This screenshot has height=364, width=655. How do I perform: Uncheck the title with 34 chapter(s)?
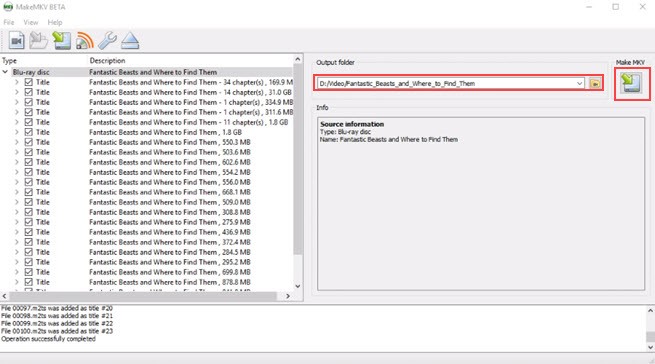28,82
